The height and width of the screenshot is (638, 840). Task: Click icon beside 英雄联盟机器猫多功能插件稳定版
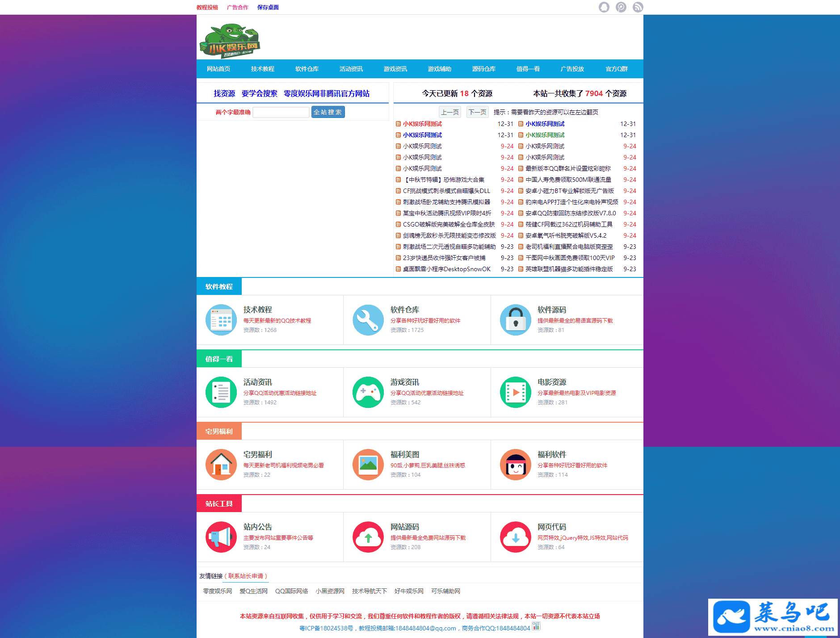[521, 269]
